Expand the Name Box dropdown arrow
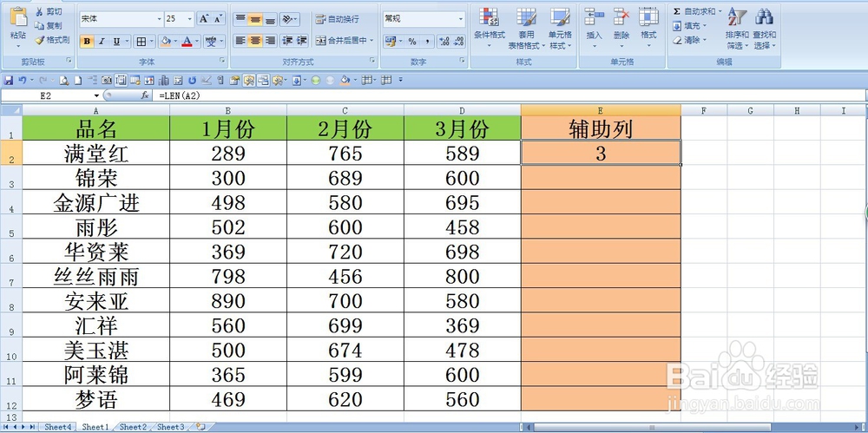868x433 pixels. point(96,95)
